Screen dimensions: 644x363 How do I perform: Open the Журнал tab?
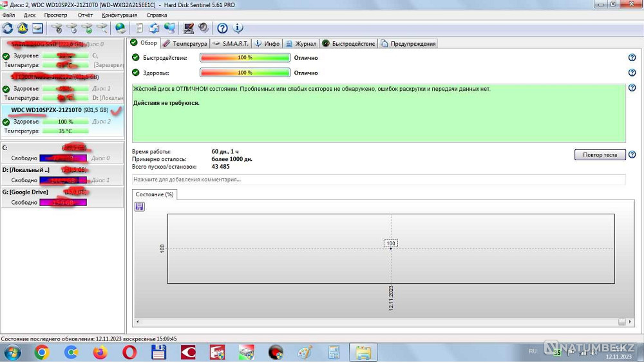point(301,44)
